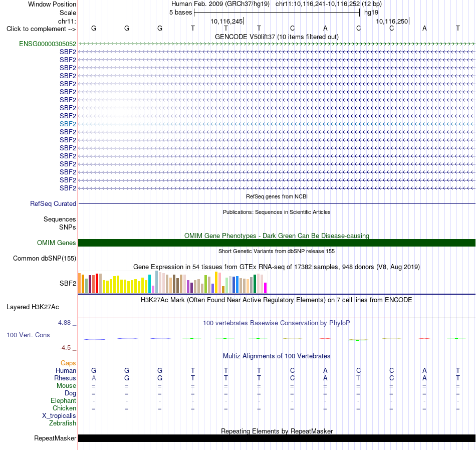Click 'Click to complement -->' label
Screen dimensions: 476x450
41,29
